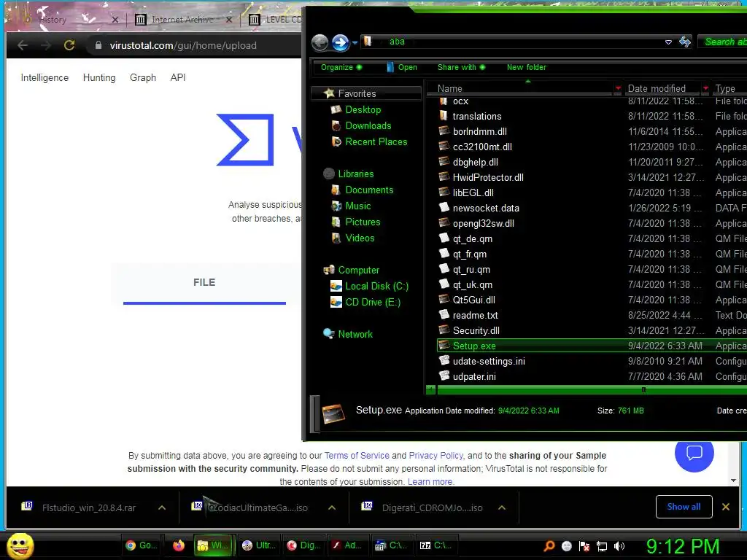This screenshot has height=560, width=747.
Task: Open CD Drive (E:)
Action: point(373,303)
